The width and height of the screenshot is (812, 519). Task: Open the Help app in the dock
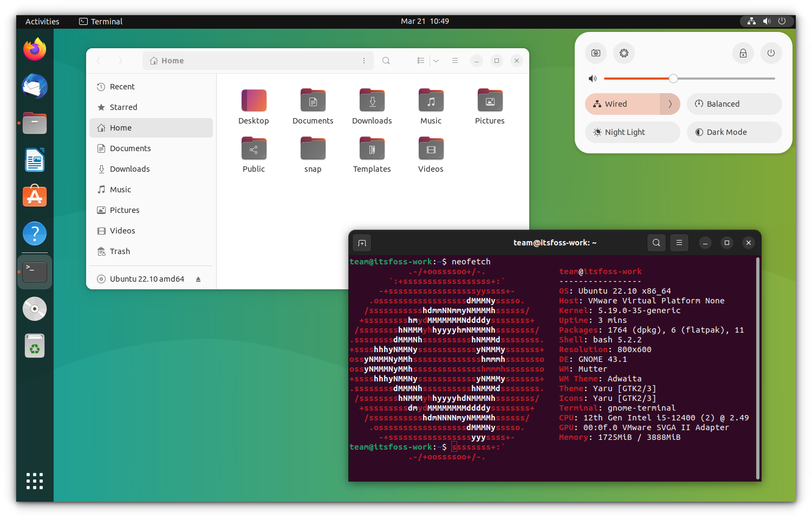pos(35,233)
